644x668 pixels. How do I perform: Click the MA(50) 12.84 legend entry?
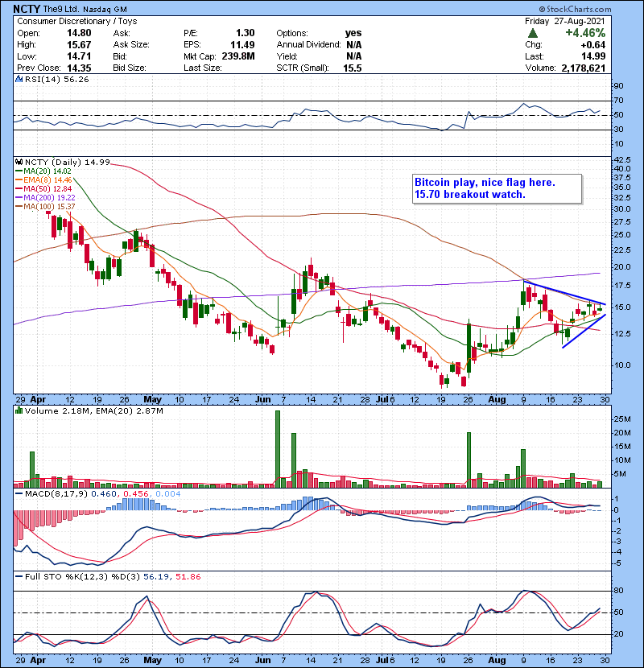click(x=43, y=188)
